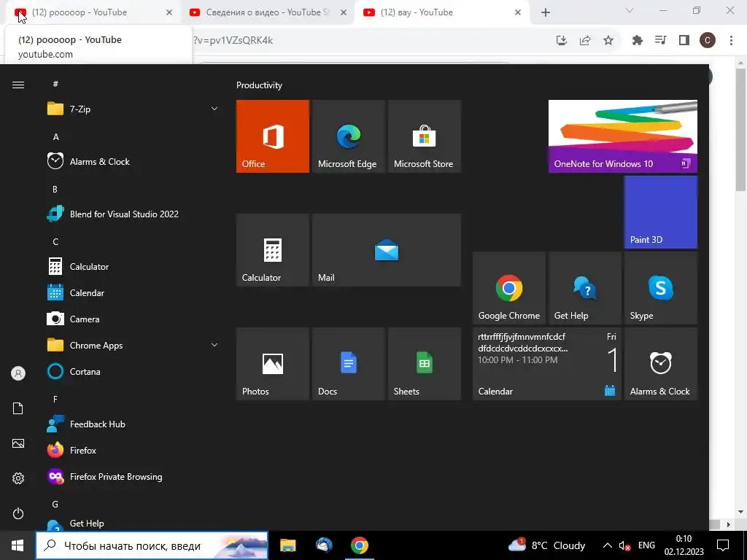The width and height of the screenshot is (747, 560).
Task: Launch the Google Chrome tile
Action: (508, 288)
